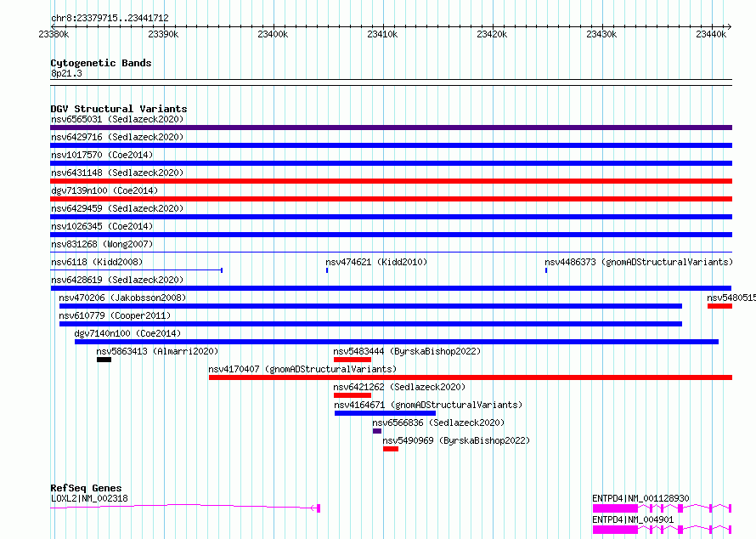Viewport: 756px width, 539px height.
Task: Click the nsv6118 (Kidd2008) label
Action: click(97, 262)
